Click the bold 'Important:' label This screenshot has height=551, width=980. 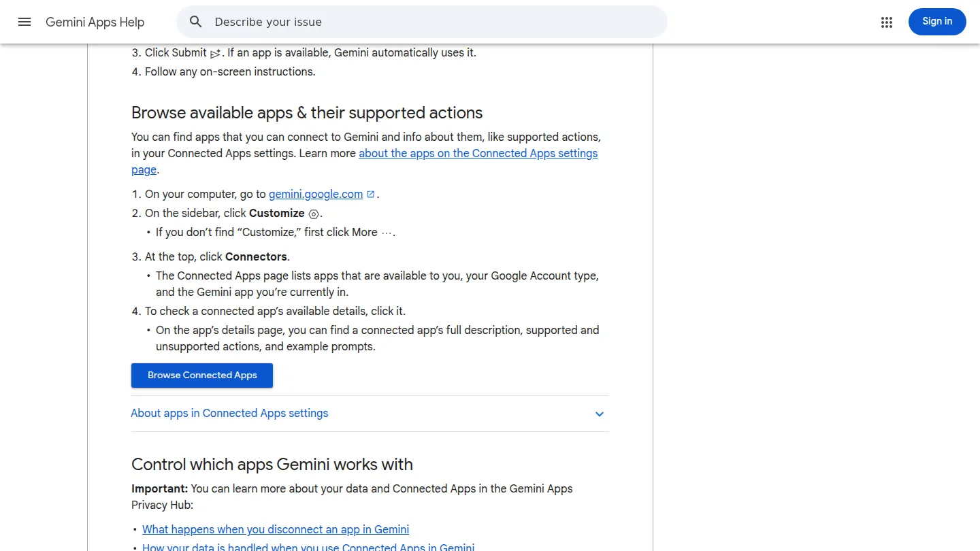(x=159, y=489)
